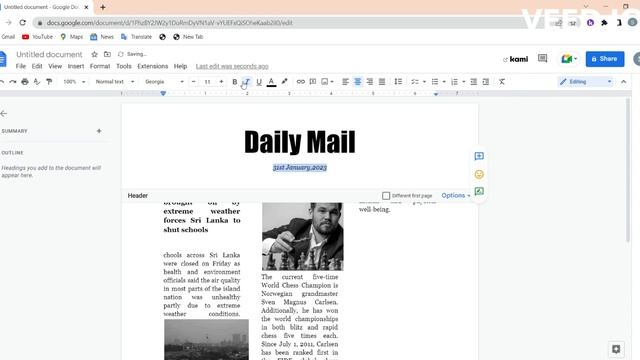Click the Translate bookmark
640x360 pixels.
pos(136,37)
